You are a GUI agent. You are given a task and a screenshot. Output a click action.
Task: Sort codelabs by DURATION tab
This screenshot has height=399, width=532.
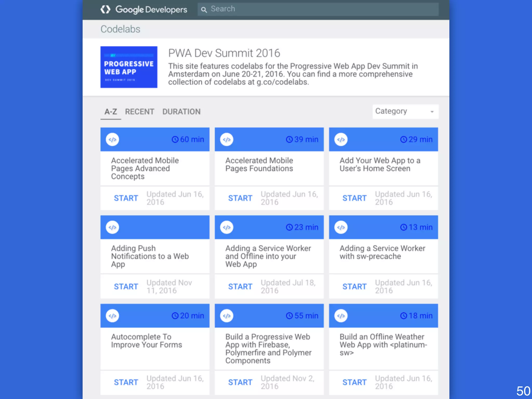[x=181, y=112]
